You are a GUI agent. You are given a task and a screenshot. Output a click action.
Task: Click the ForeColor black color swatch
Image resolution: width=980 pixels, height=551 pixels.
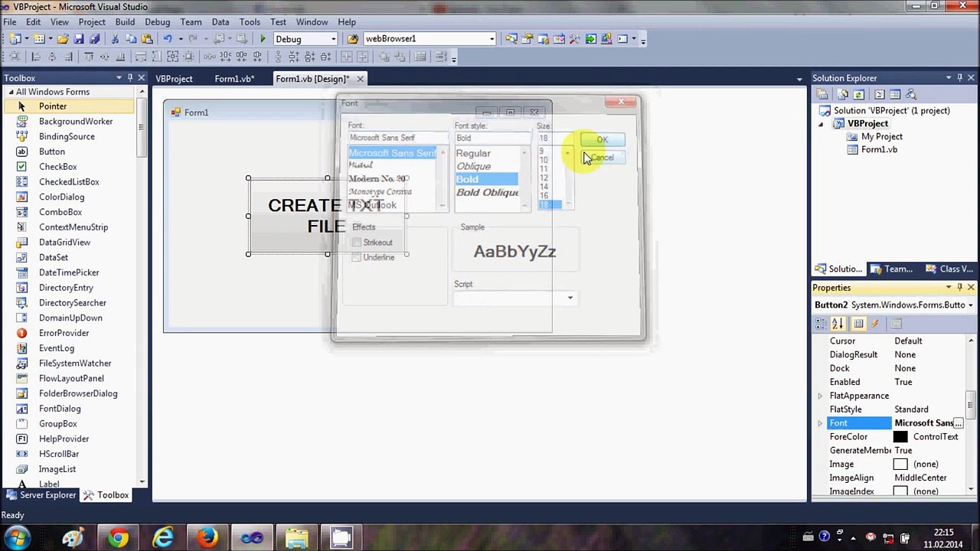(900, 437)
